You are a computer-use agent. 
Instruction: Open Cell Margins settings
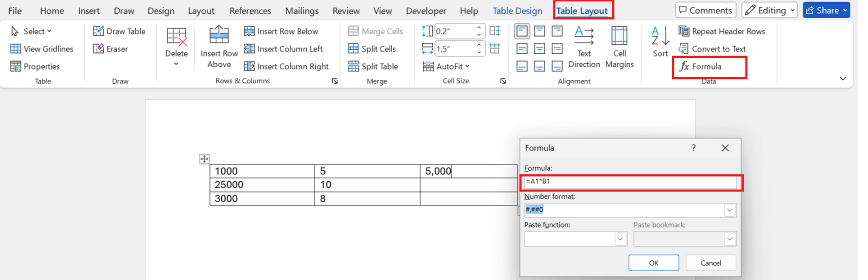[x=619, y=47]
